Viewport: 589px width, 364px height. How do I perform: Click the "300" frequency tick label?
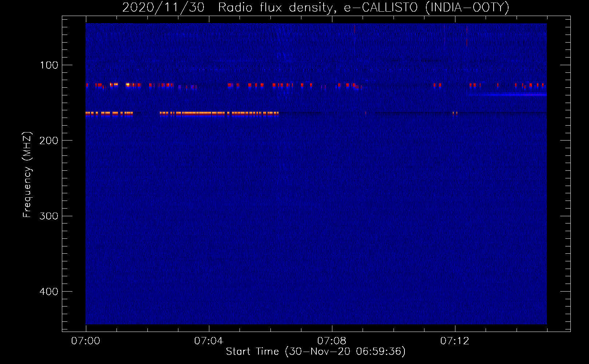49,216
